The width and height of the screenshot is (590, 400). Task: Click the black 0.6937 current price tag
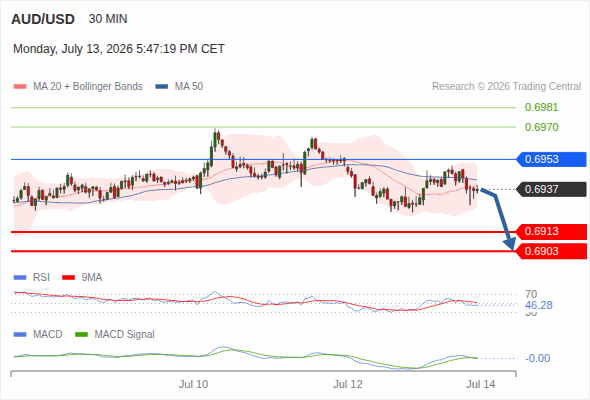coord(551,189)
